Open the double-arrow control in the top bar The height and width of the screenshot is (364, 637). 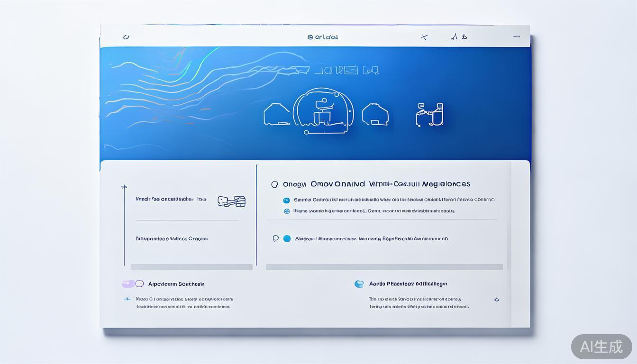tap(459, 37)
